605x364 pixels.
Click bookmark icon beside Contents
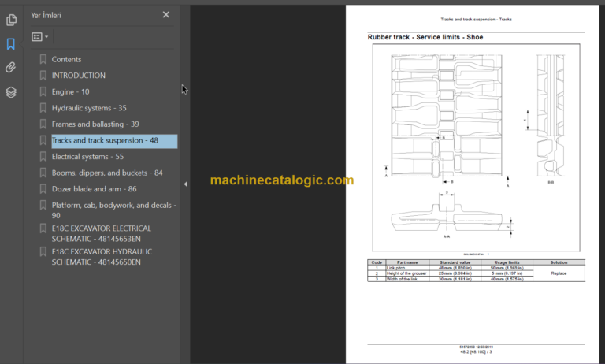pyautogui.click(x=43, y=59)
